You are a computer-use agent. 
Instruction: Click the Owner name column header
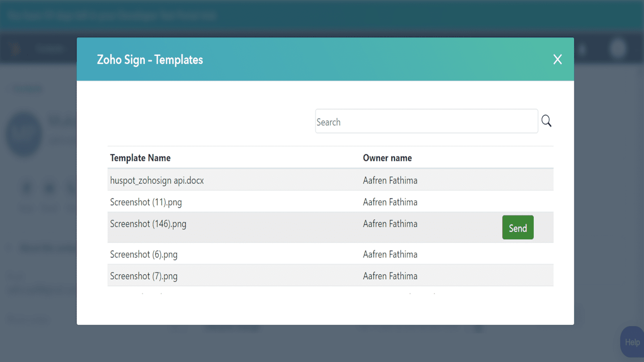point(387,158)
